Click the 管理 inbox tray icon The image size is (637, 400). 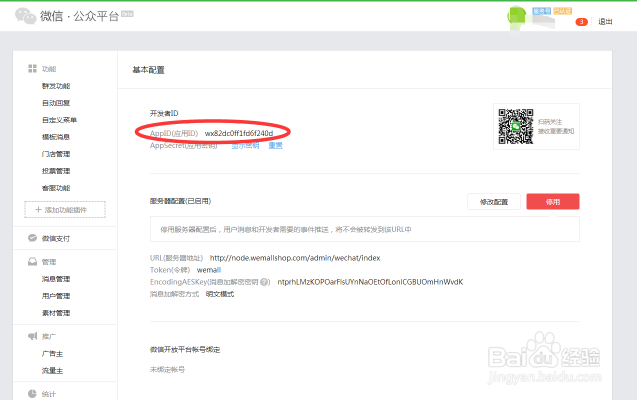tap(32, 262)
